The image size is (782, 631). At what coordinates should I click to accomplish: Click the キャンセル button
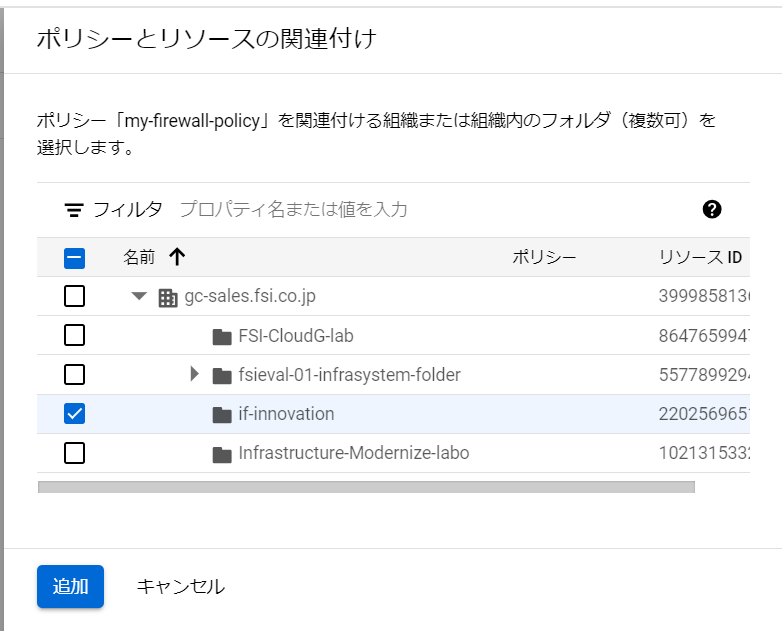pyautogui.click(x=180, y=586)
